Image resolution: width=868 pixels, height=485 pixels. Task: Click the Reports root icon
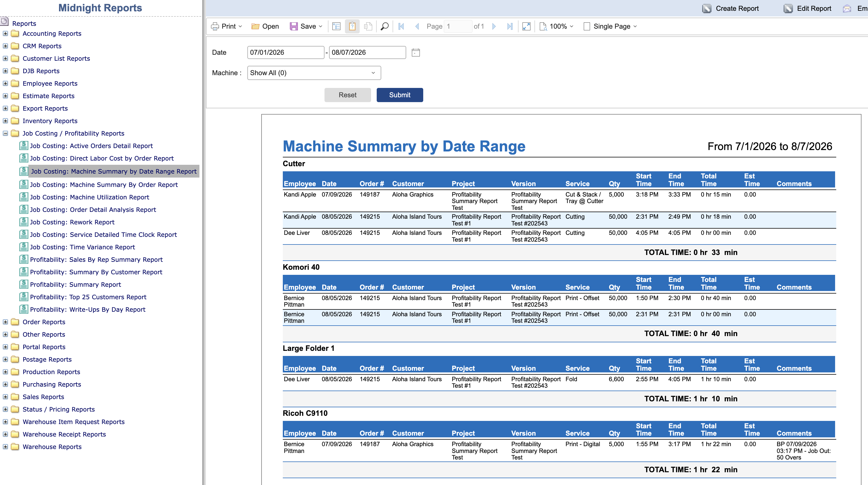click(4, 22)
